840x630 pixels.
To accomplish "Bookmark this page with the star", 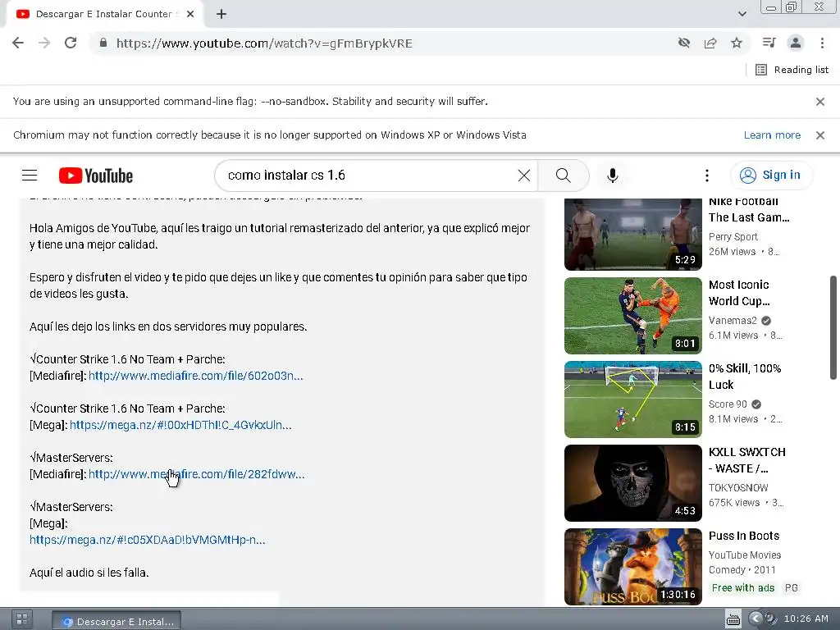I will (737, 43).
